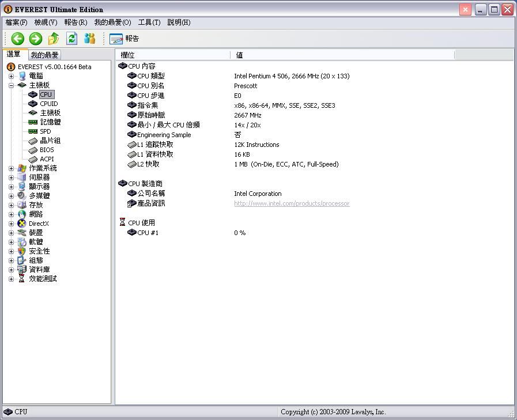This screenshot has height=420, width=517.
Task: Expand the 效能測試 tree node
Action: pyautogui.click(x=11, y=279)
